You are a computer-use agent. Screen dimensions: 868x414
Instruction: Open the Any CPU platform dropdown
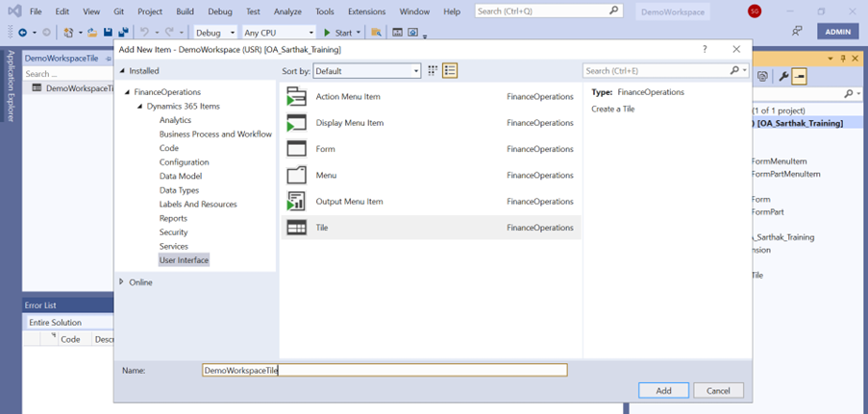[279, 33]
